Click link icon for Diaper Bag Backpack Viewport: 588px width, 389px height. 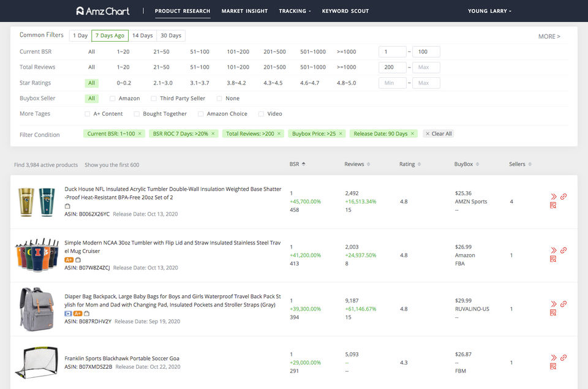(563, 304)
